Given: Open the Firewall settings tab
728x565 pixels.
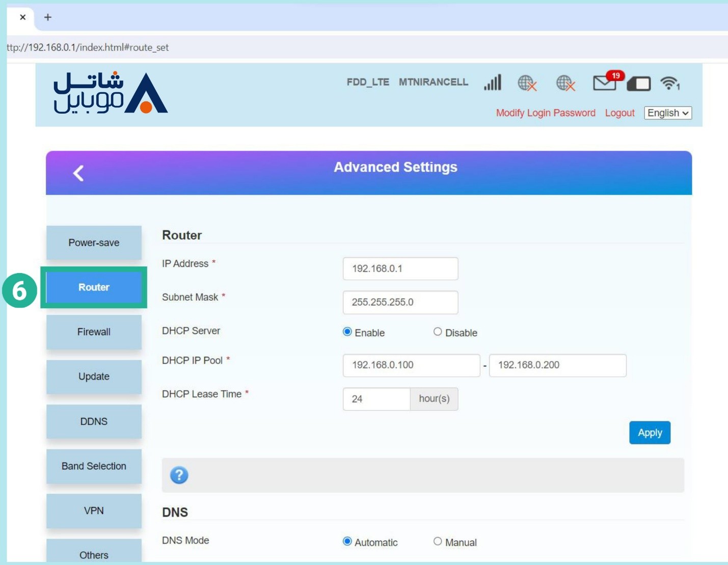Looking at the screenshot, I should 94,332.
